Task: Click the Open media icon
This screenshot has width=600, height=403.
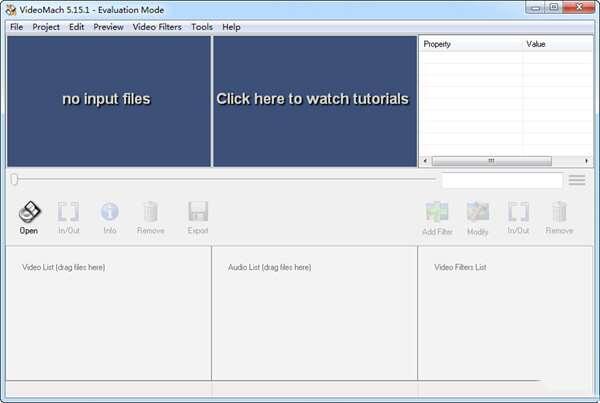Action: (29, 212)
